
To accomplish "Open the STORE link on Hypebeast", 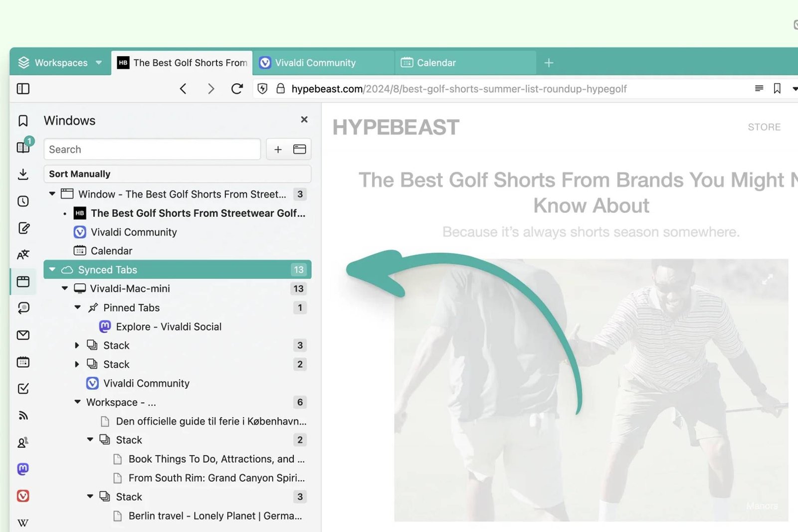I will point(764,127).
